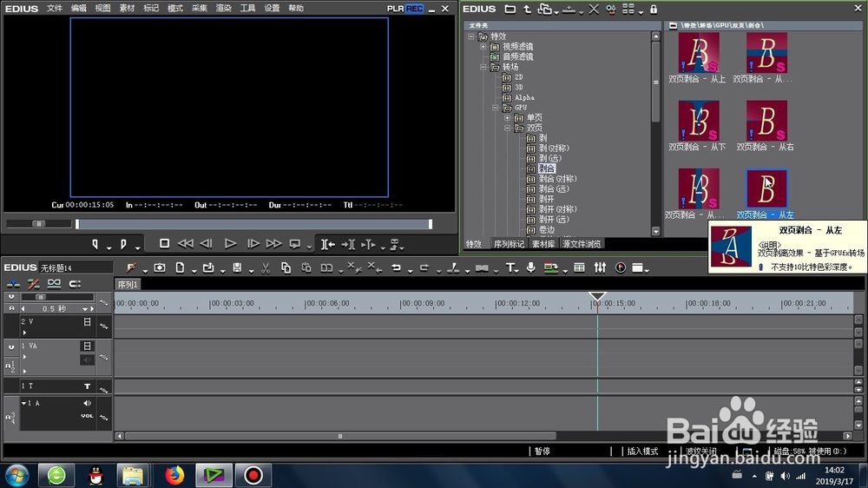Viewport: 868px width, 488px height.
Task: Play the preview in the player
Action: point(230,243)
